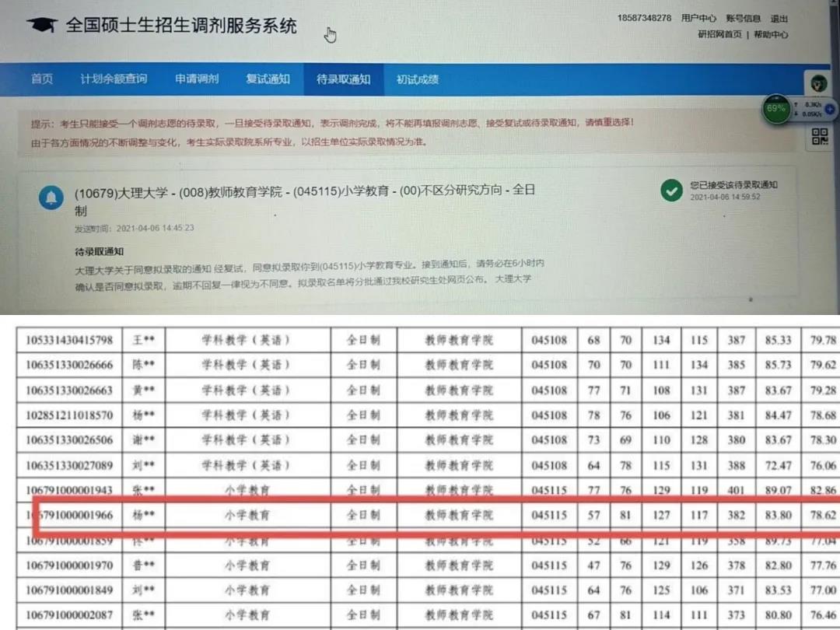Screen dimensions: 840x630
Task: Open the 申请调剂 tab
Action: (197, 79)
